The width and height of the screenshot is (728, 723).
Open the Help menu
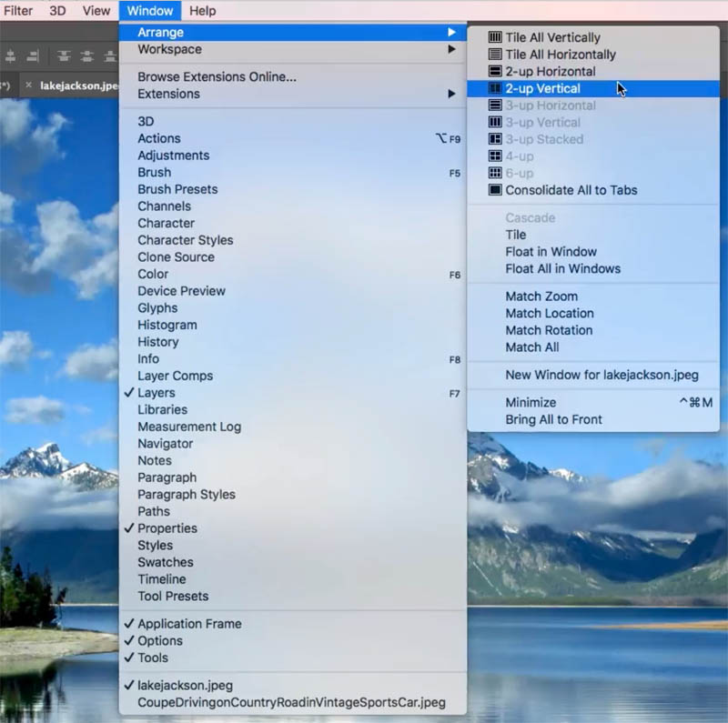pyautogui.click(x=202, y=11)
